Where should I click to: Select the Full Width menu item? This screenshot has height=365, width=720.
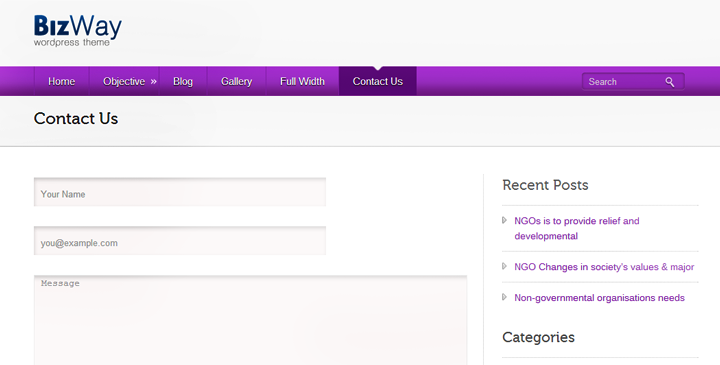(302, 81)
